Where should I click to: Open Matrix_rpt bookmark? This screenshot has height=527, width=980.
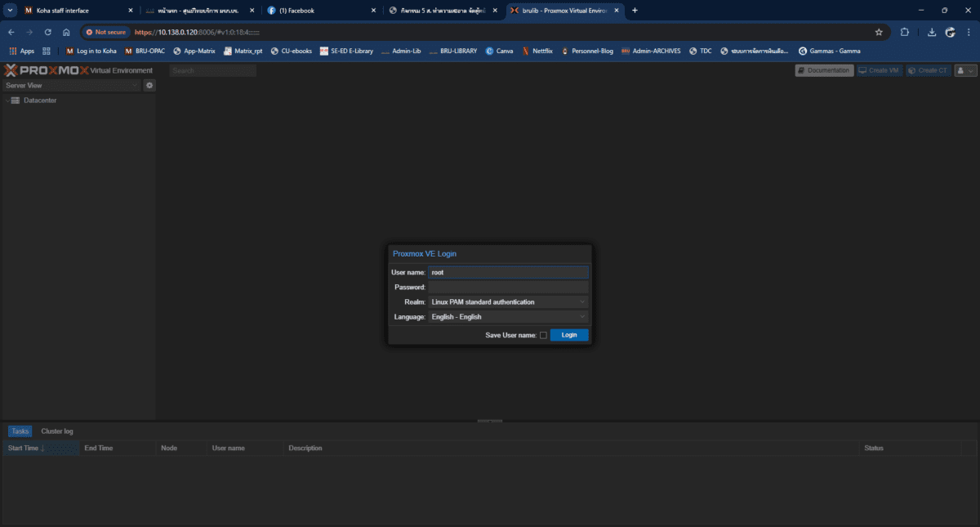tap(243, 51)
